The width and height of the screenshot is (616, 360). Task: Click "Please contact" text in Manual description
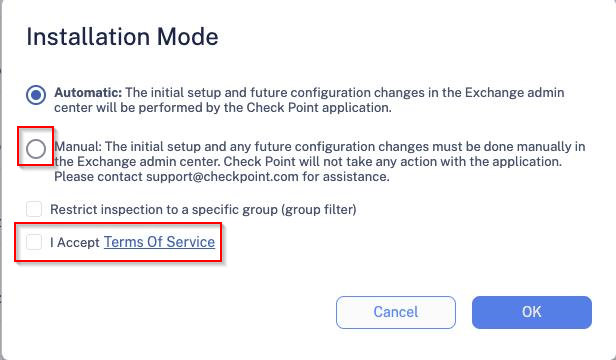98,177
